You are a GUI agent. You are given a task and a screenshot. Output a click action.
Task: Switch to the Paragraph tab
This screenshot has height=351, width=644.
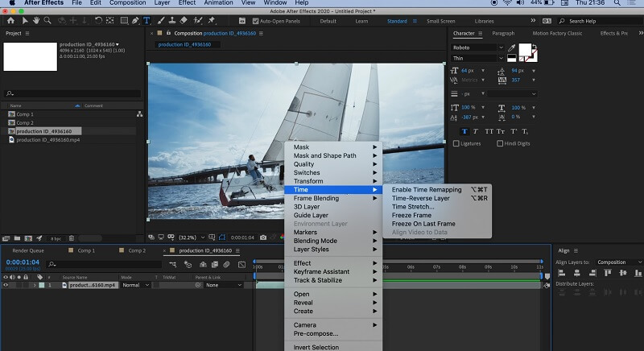503,34
